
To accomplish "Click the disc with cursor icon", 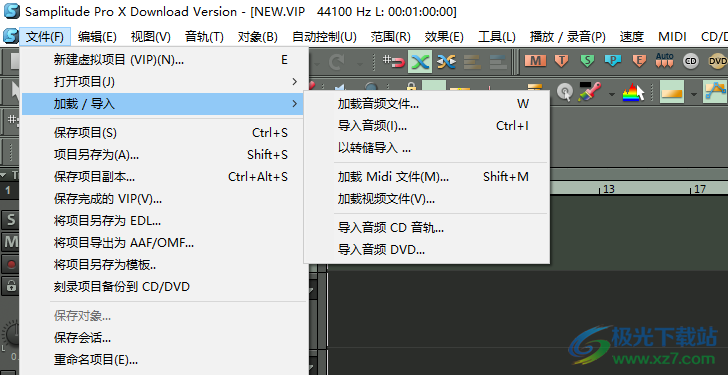I will (565, 92).
